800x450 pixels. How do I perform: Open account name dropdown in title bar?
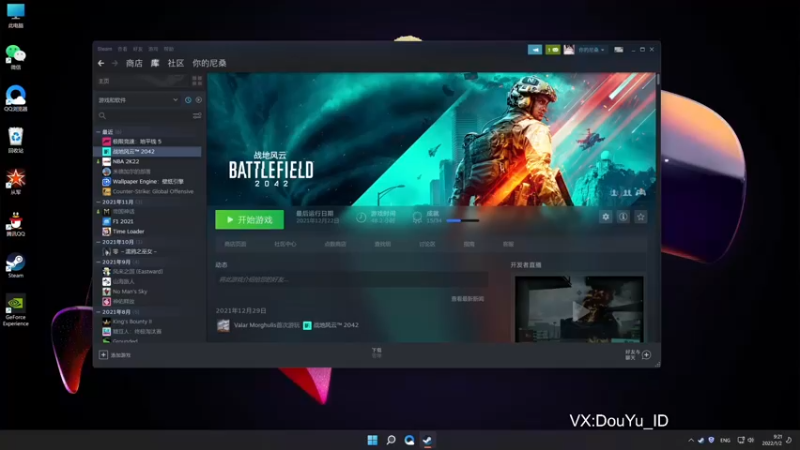tap(591, 49)
